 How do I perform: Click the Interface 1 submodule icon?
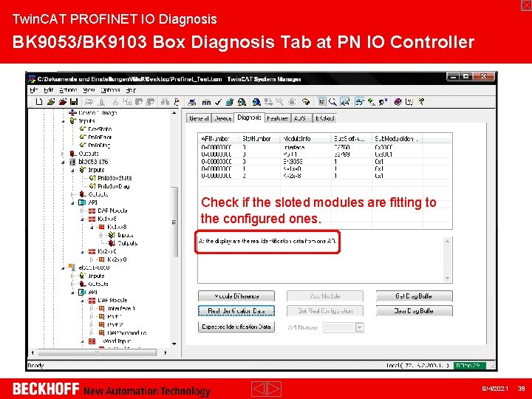(101, 308)
